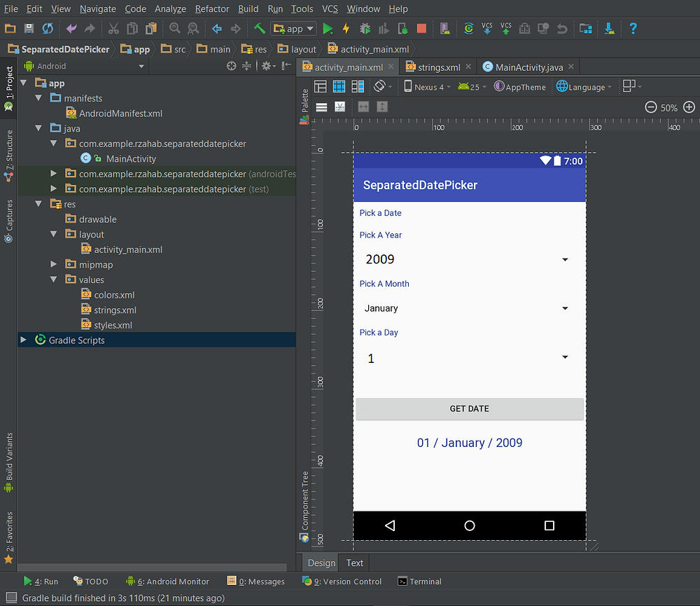Click VCS commit changes up-arrow icon

click(506, 29)
